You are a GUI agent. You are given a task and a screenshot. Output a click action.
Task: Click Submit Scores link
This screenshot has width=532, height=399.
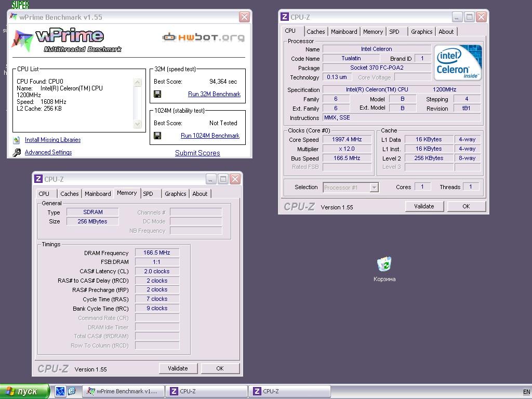197,153
